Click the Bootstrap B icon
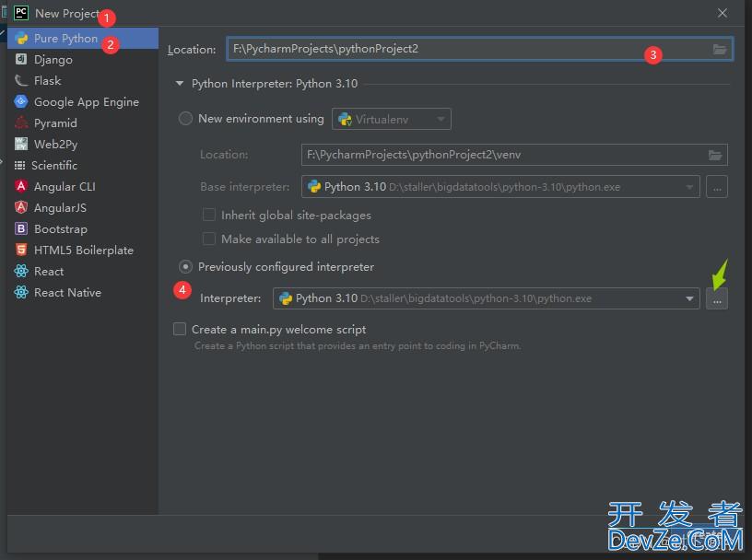This screenshot has width=752, height=560. click(21, 228)
